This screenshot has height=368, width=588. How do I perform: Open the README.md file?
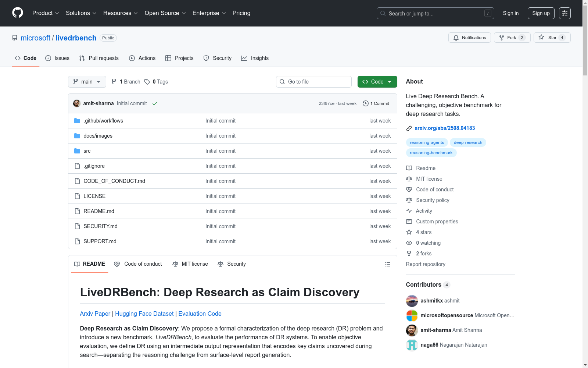[99, 211]
